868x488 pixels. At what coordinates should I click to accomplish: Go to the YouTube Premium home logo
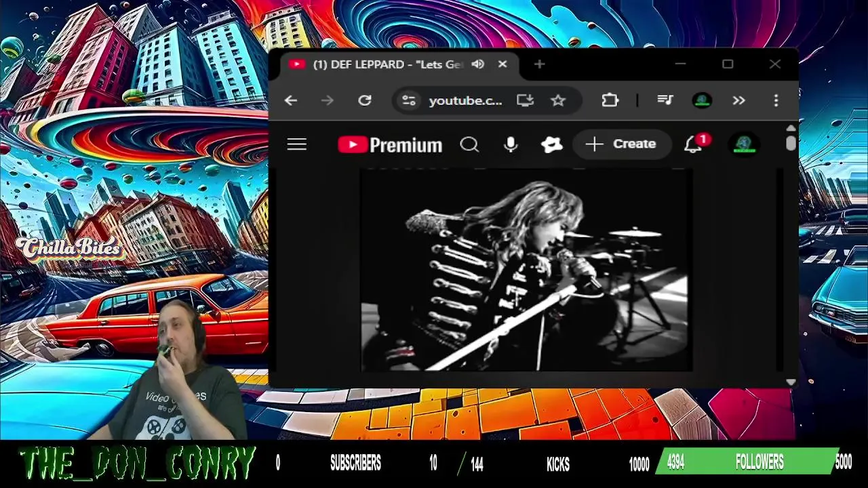[x=390, y=144]
